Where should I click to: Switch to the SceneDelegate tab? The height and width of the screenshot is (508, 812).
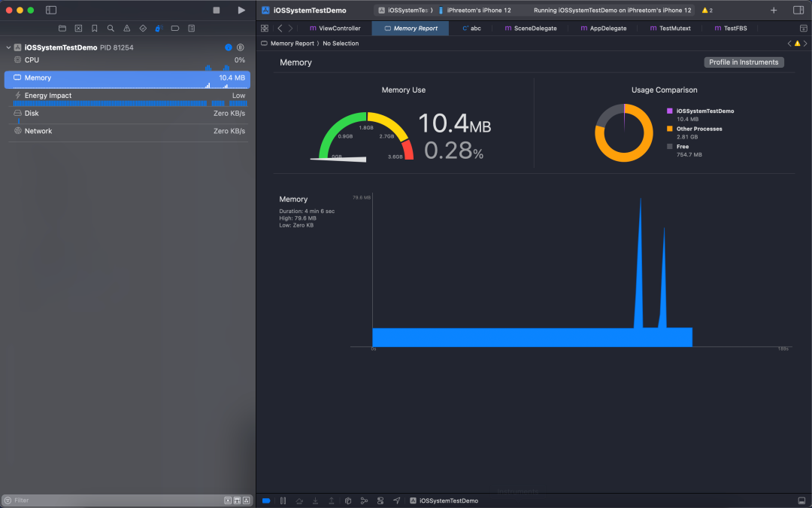[x=531, y=29]
